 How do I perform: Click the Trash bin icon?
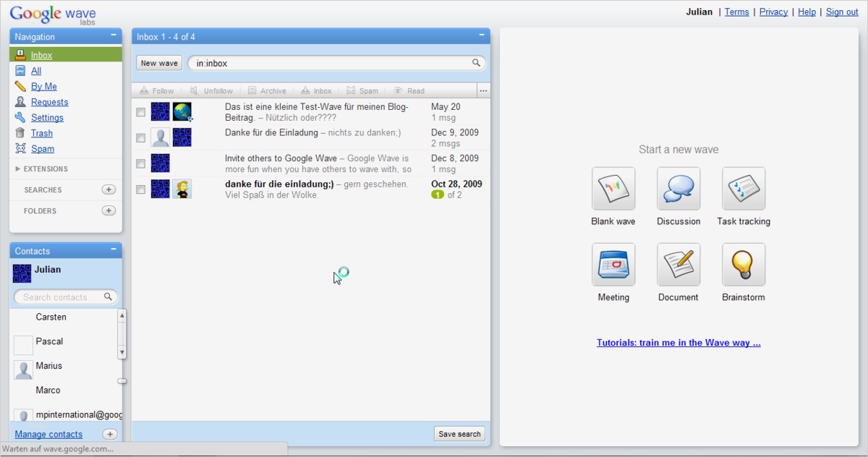20,133
